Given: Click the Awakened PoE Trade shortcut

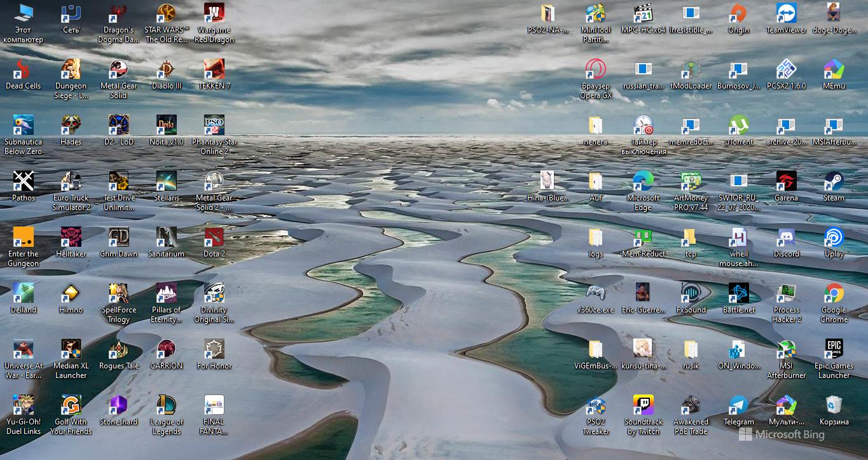Looking at the screenshot, I should click(x=691, y=415).
